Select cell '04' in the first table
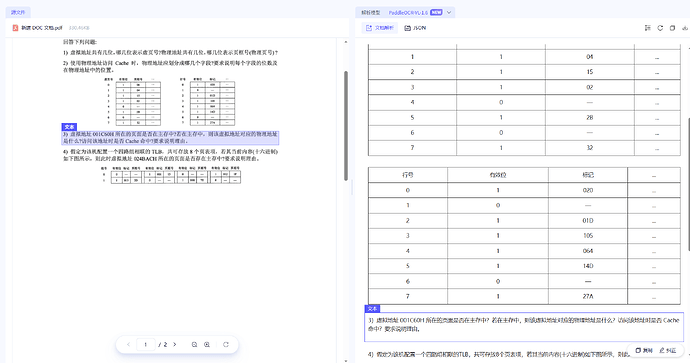 (x=590, y=57)
